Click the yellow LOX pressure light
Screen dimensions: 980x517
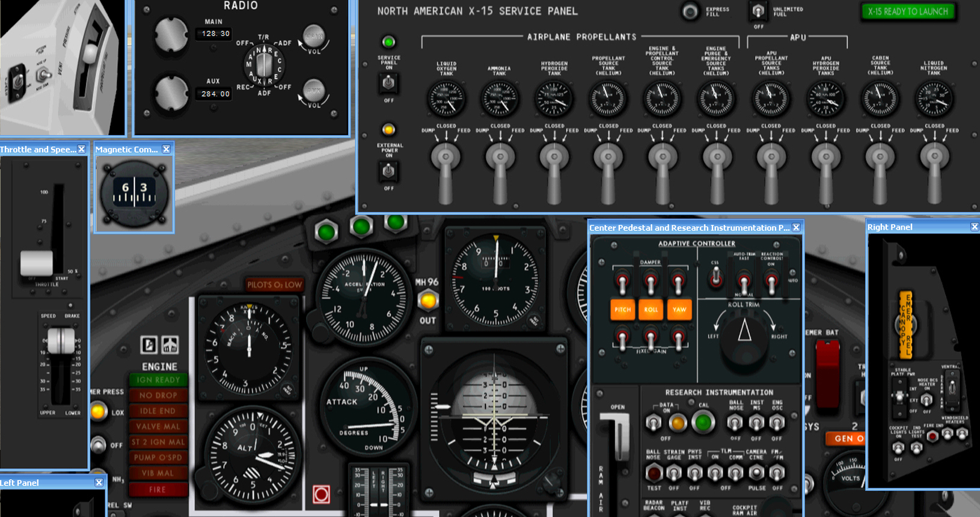[98, 412]
